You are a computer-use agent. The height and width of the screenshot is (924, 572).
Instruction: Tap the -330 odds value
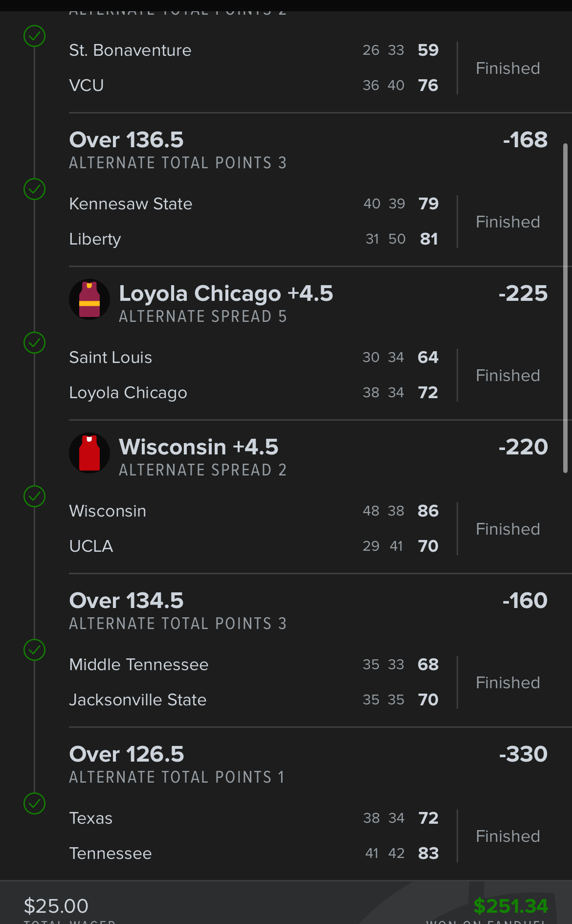coord(523,755)
